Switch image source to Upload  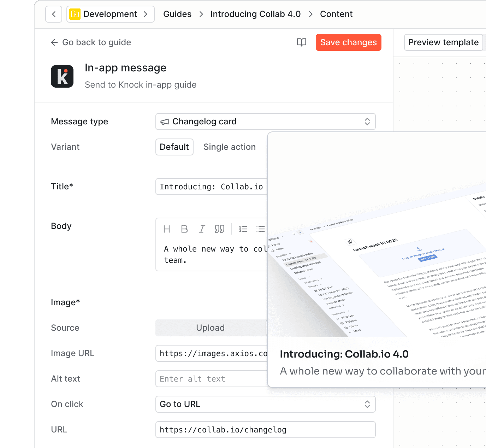(x=210, y=328)
